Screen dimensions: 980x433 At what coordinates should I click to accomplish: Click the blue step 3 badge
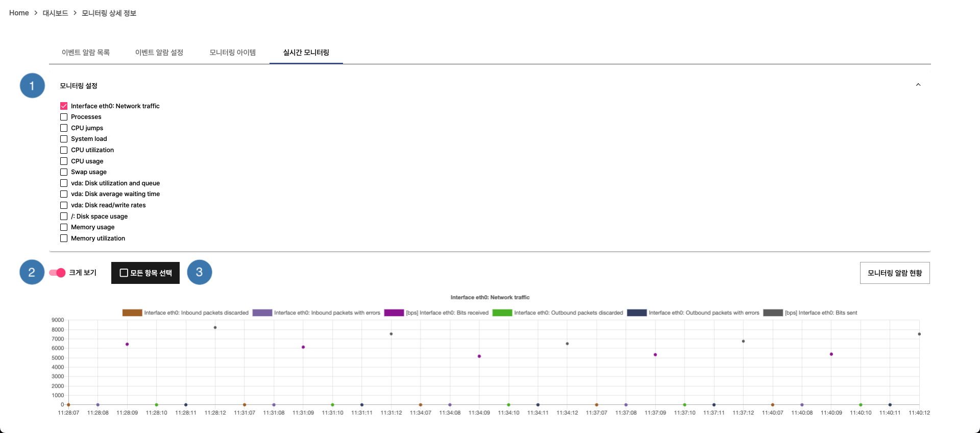[x=200, y=272]
